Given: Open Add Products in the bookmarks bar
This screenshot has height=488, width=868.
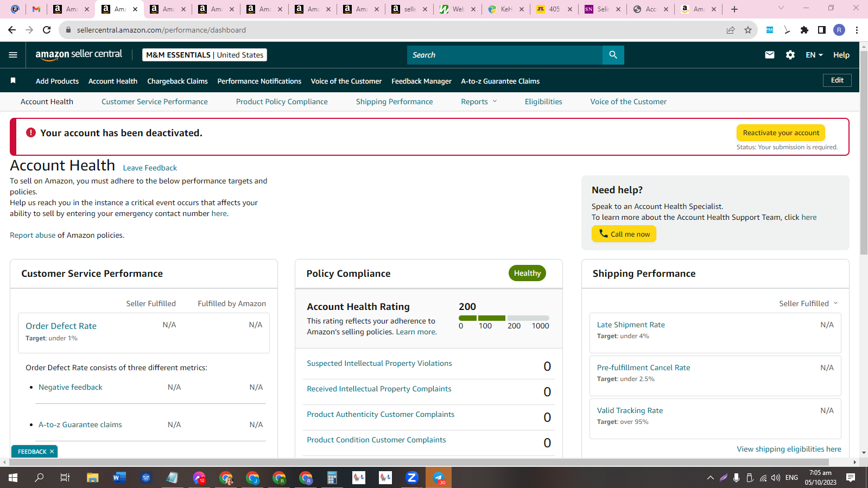Looking at the screenshot, I should (x=57, y=81).
